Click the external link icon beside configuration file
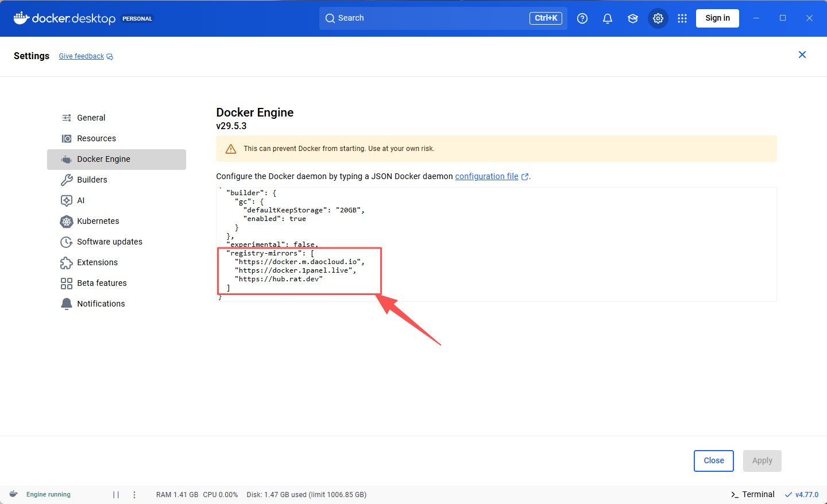This screenshot has width=827, height=504. pyautogui.click(x=525, y=177)
